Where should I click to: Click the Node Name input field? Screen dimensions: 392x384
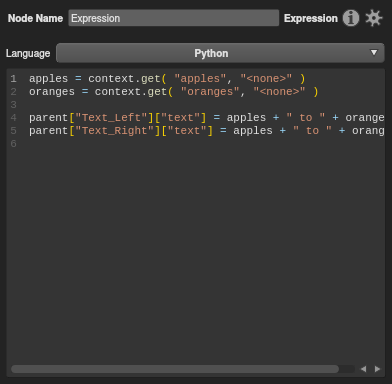pos(174,18)
